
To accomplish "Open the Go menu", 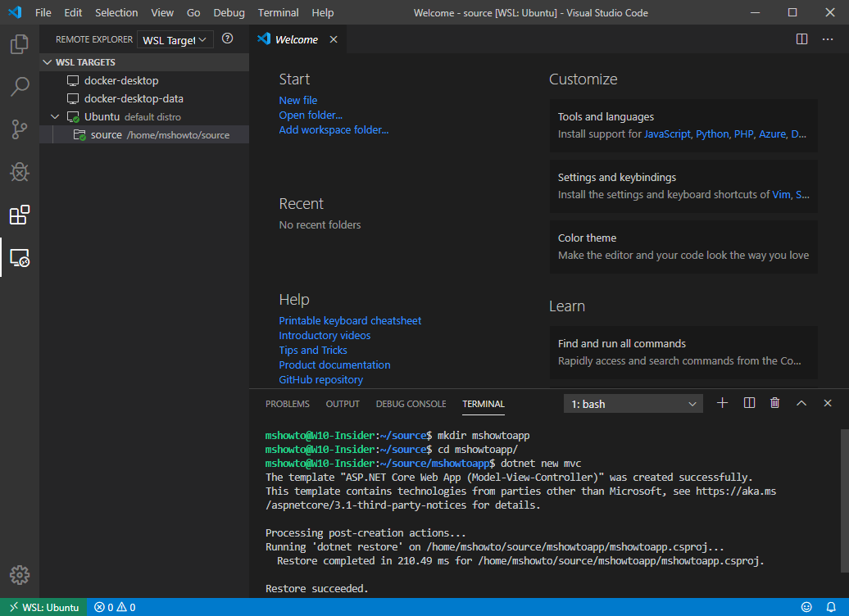I will click(x=193, y=12).
